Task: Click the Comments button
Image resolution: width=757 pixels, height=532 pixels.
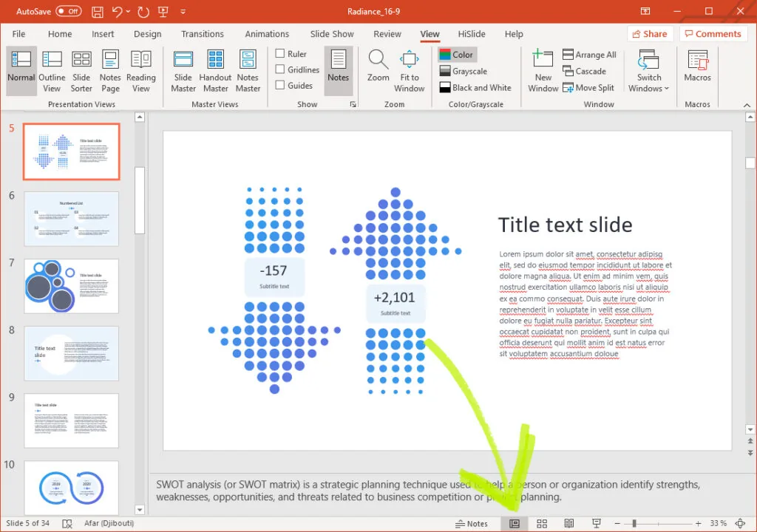Action: pyautogui.click(x=713, y=34)
